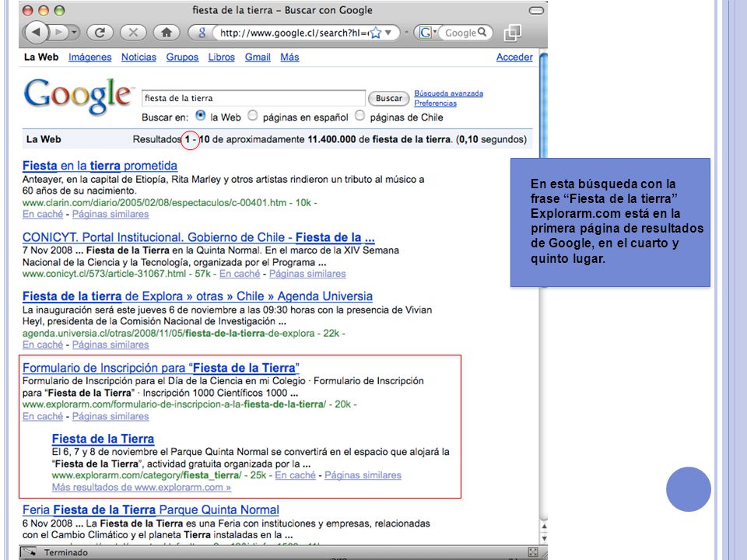Image resolution: width=747 pixels, height=560 pixels.
Task: Open Búsqueda avanzada
Action: tap(448, 93)
